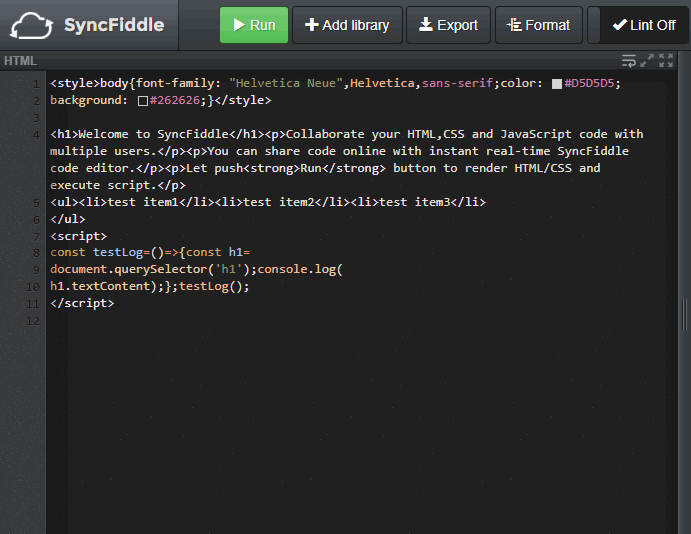
Task: Click the splitter handle beside the HTML editor
Action: pyautogui.click(x=684, y=315)
